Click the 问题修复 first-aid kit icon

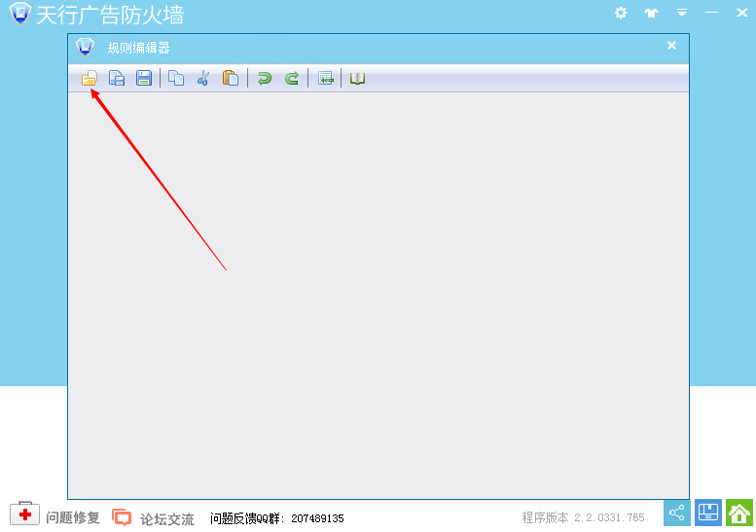pos(24,514)
